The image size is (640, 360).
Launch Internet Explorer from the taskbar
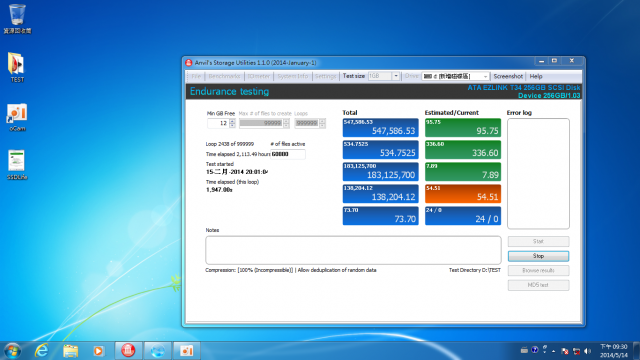click(42, 351)
